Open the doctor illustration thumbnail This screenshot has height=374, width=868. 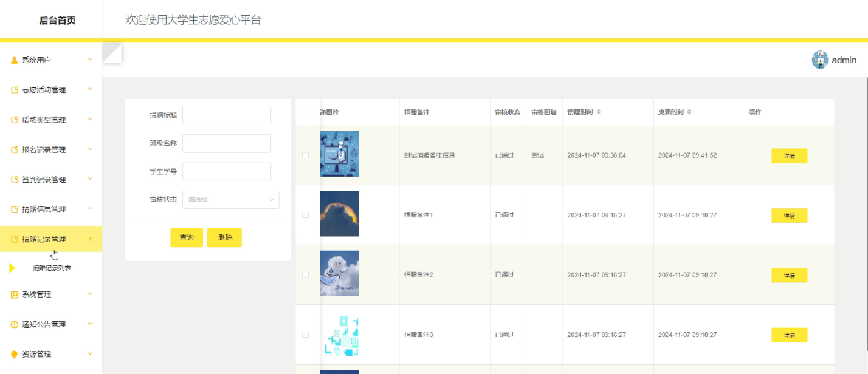[x=339, y=154]
